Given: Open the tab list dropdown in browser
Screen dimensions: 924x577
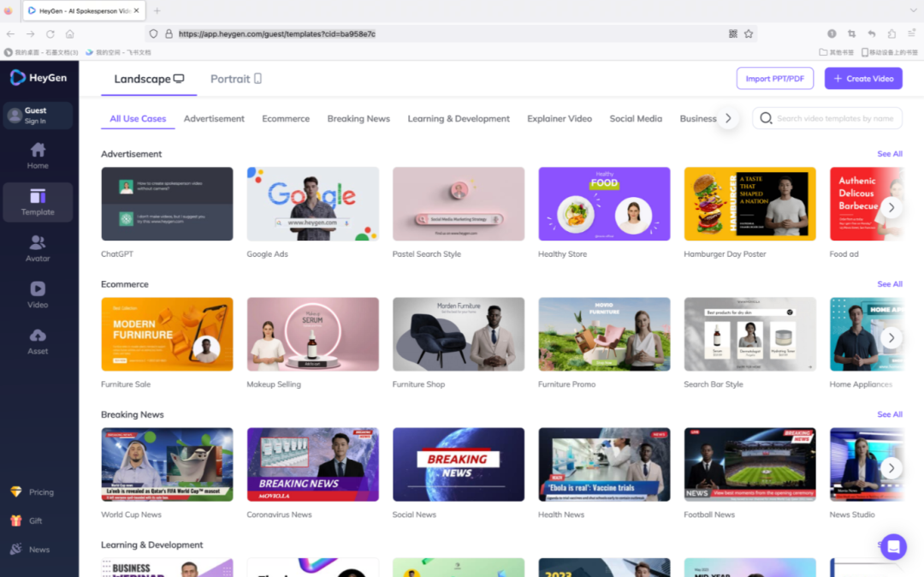Looking at the screenshot, I should [913, 10].
